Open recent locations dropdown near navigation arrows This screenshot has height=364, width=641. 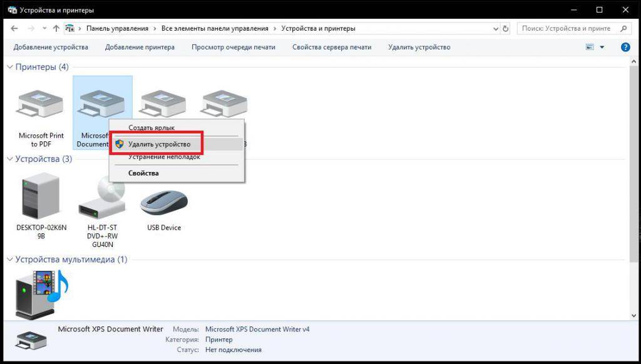[x=44, y=29]
